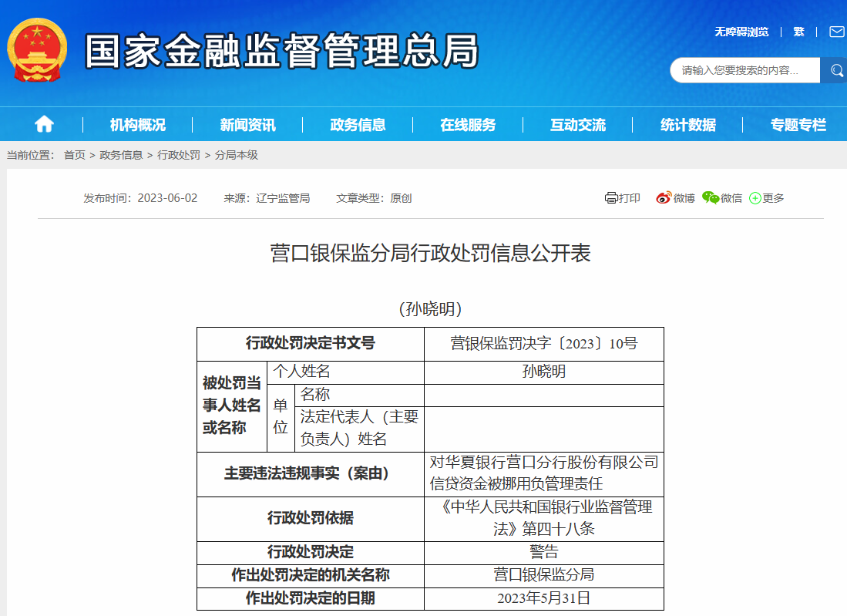Enable 无障碍浏览 accessibility mode
The image size is (847, 616).
(x=741, y=32)
